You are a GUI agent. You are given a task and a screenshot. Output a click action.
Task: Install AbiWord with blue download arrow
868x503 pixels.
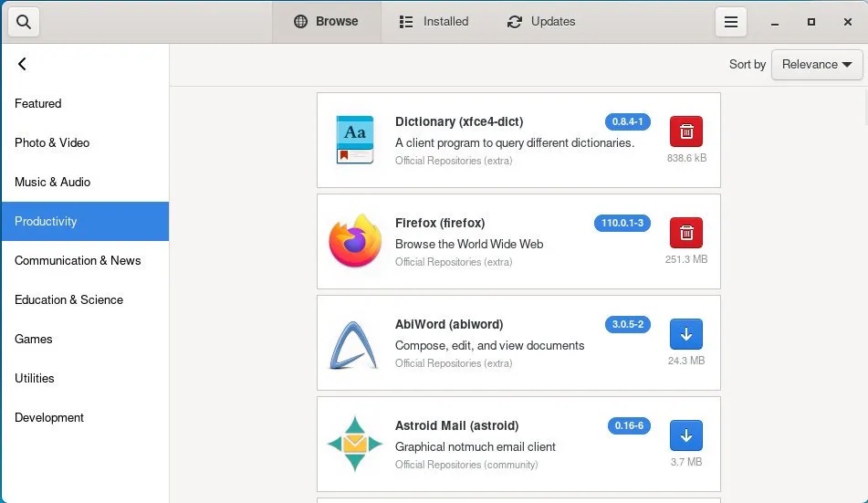(x=686, y=334)
